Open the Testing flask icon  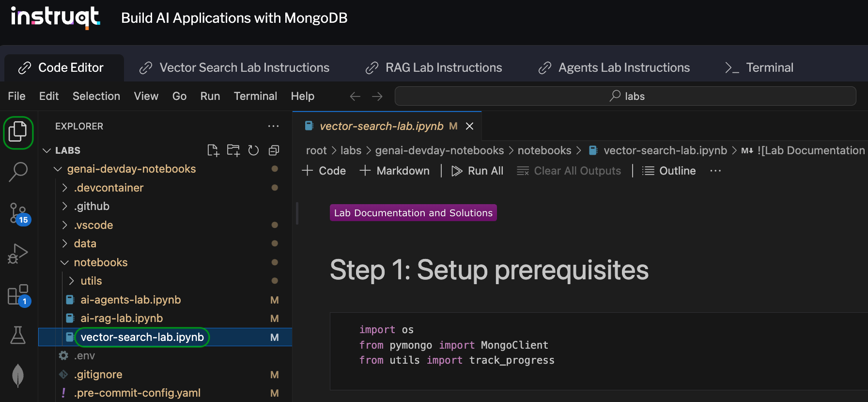[18, 335]
